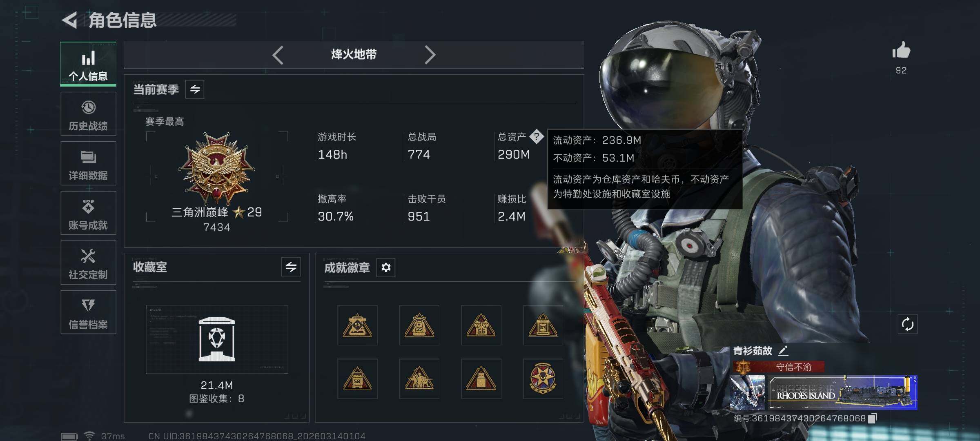This screenshot has width=980, height=441.
Task: Open the 详细数据 tab
Action: point(88,163)
